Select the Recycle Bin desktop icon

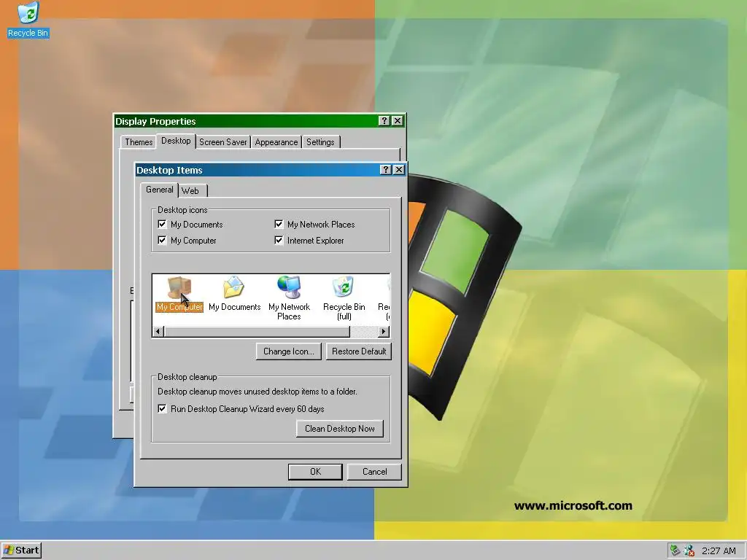coord(28,20)
